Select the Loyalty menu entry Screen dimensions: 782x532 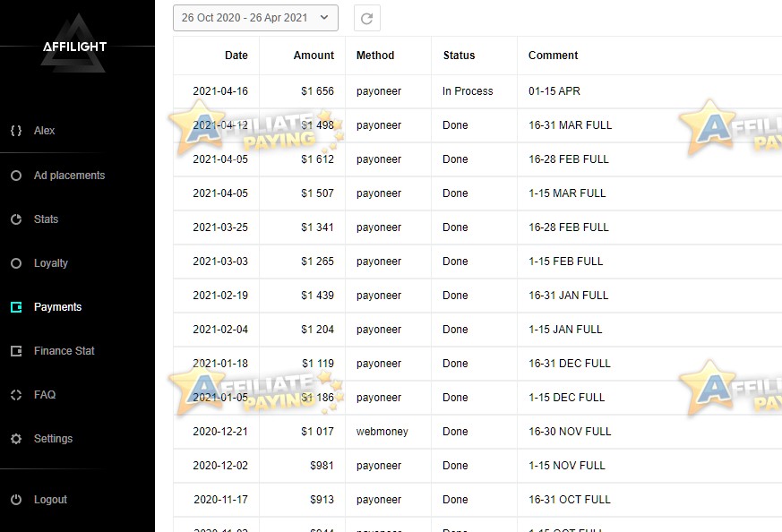(x=51, y=263)
